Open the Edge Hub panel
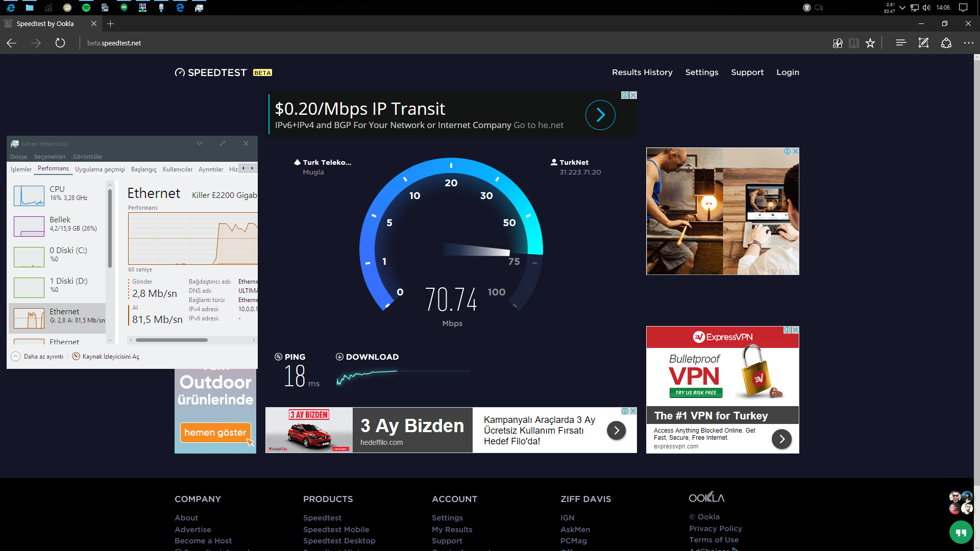This screenshot has height=551, width=980. pyautogui.click(x=901, y=43)
